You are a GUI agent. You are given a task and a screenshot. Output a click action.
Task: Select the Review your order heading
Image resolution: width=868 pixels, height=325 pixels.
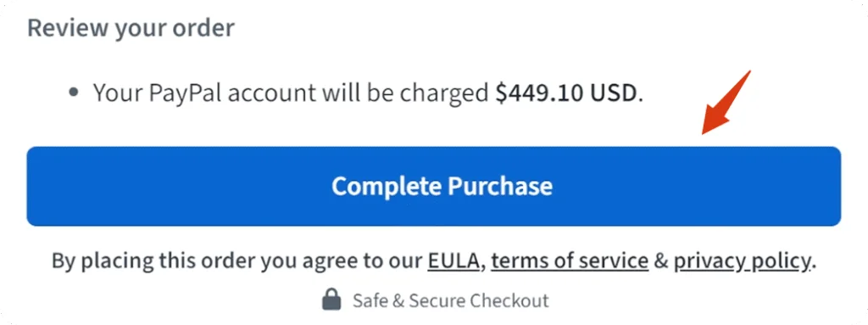point(131,28)
